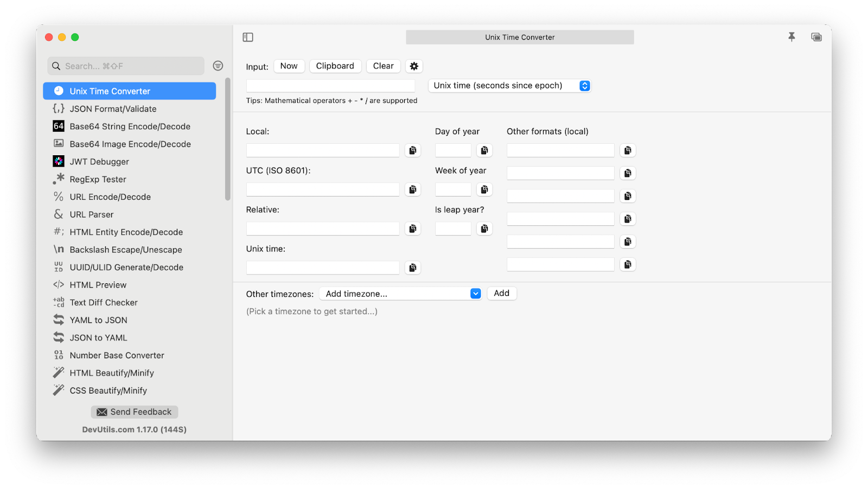Image resolution: width=868 pixels, height=489 pixels.
Task: Select the JWT Debugger tool
Action: click(99, 162)
